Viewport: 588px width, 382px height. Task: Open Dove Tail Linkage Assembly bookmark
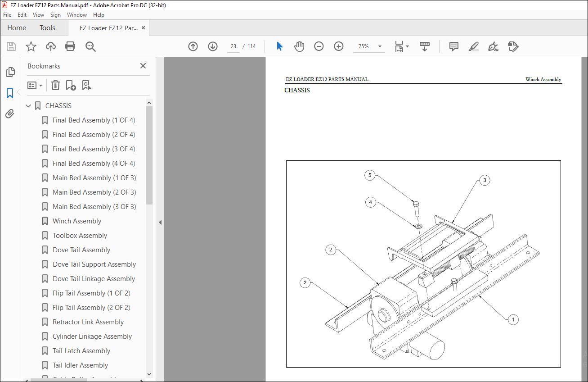coord(94,279)
